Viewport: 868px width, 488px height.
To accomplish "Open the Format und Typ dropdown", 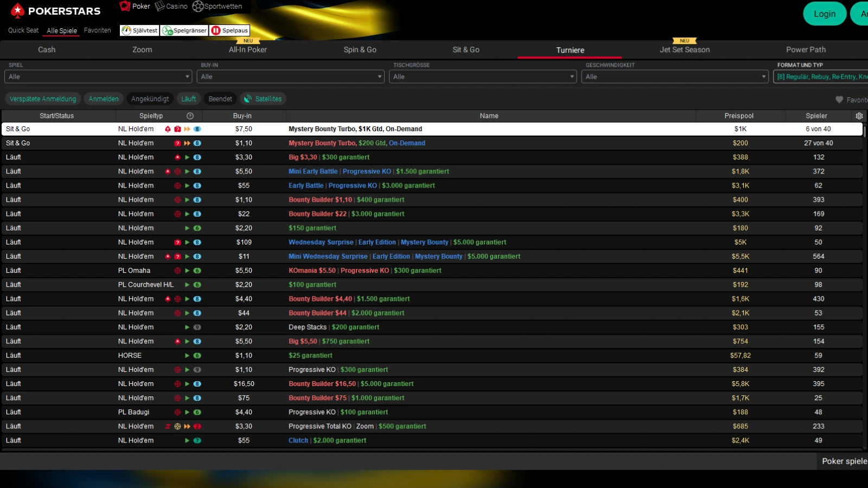I will click(x=820, y=76).
